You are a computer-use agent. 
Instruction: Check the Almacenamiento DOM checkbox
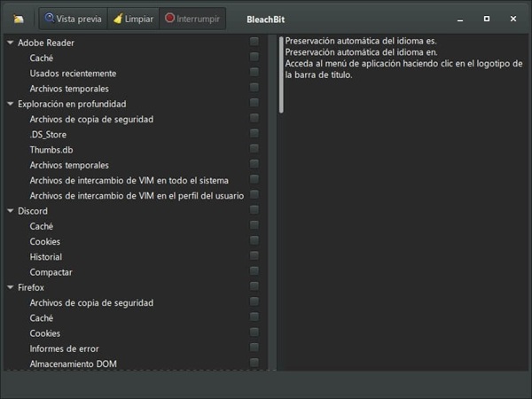pos(254,363)
